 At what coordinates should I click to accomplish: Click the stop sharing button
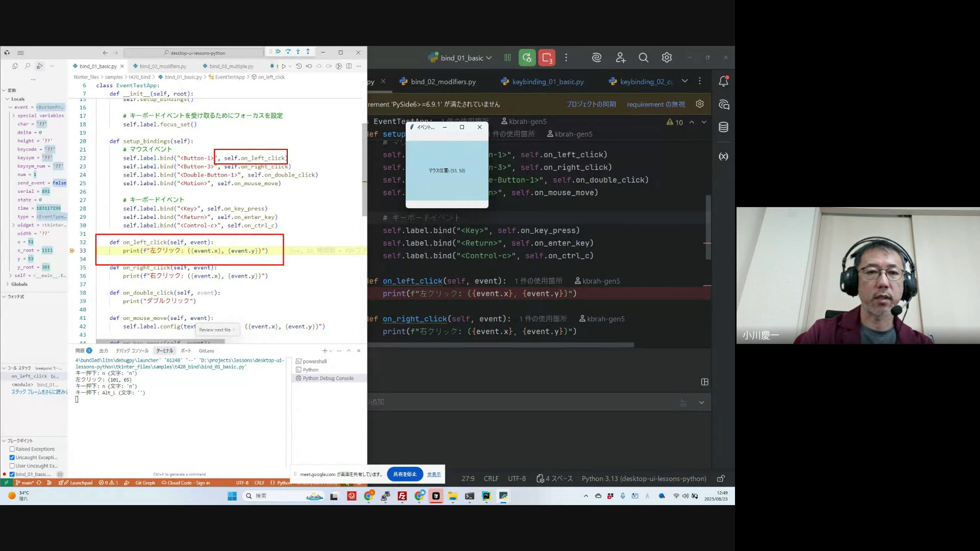click(x=405, y=474)
